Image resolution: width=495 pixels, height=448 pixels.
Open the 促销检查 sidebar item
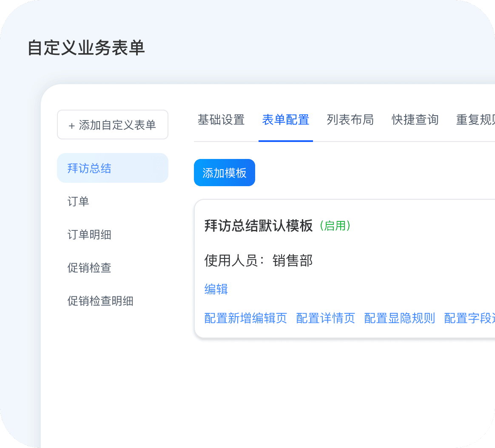click(89, 268)
